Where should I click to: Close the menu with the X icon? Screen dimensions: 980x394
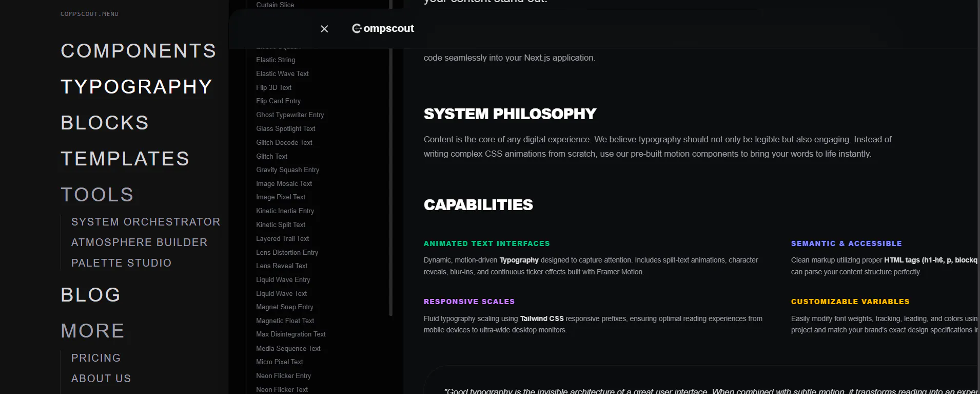(x=324, y=29)
